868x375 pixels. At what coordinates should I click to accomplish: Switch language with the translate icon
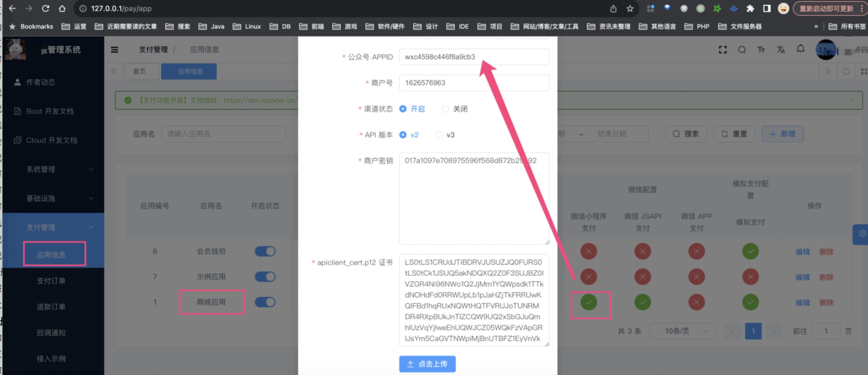pos(781,50)
